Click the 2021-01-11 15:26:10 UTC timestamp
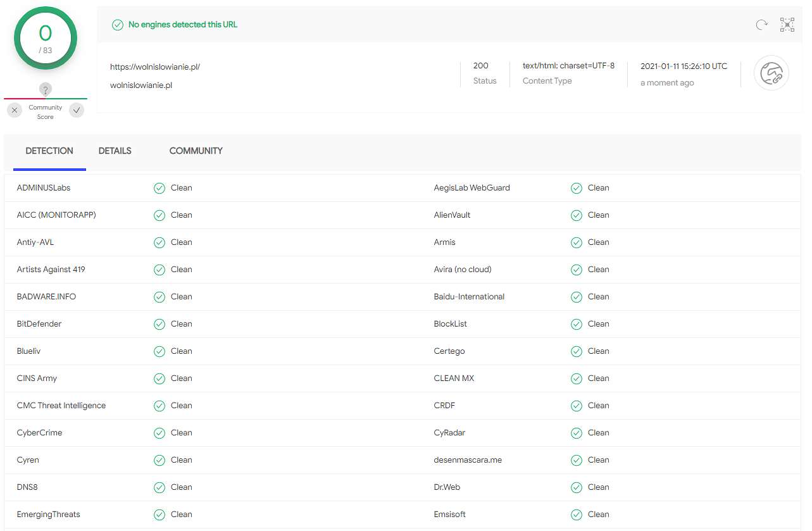This screenshot has height=531, width=812. (684, 66)
